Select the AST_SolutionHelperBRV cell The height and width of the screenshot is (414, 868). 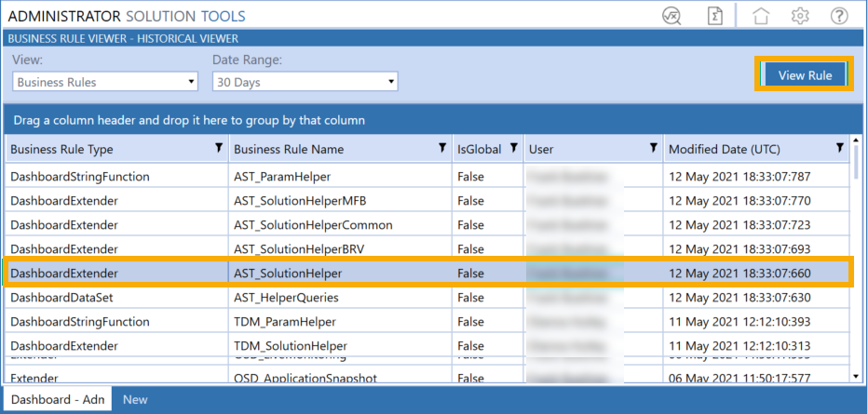(341, 249)
